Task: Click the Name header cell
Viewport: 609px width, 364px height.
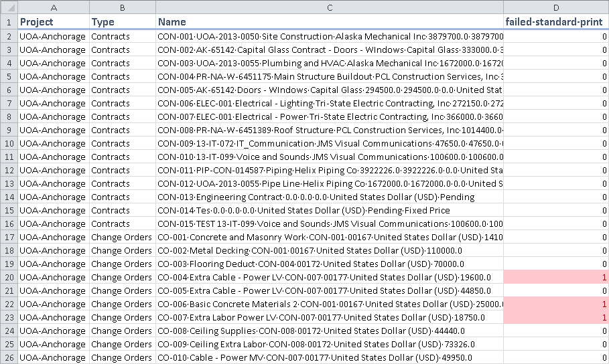Action: click(330, 21)
